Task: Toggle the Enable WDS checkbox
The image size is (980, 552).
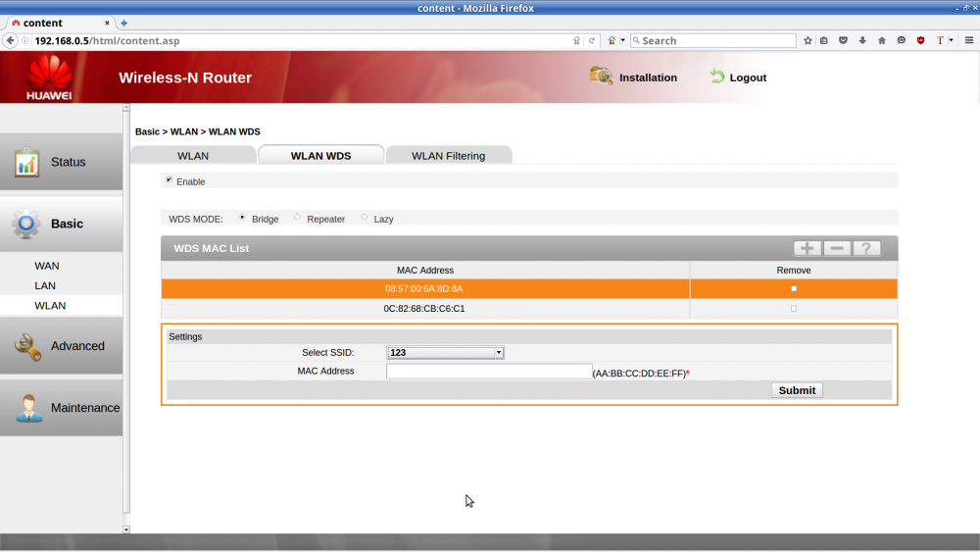Action: (169, 180)
